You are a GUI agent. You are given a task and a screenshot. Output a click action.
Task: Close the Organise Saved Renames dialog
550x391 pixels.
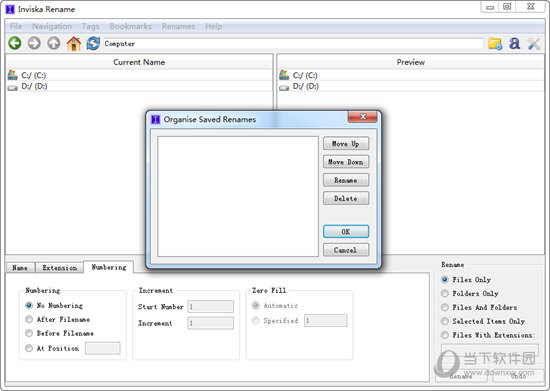363,117
